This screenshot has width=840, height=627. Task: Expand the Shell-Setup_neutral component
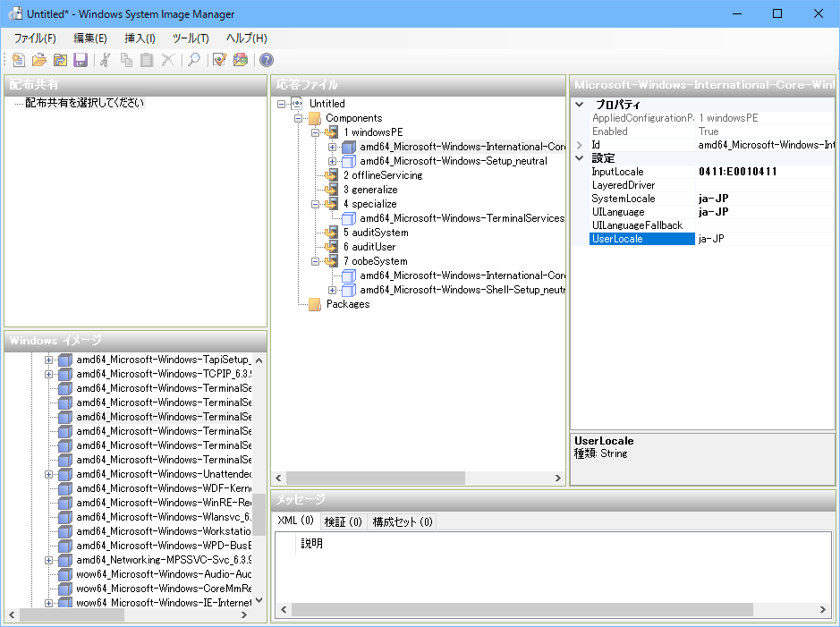pyautogui.click(x=332, y=290)
